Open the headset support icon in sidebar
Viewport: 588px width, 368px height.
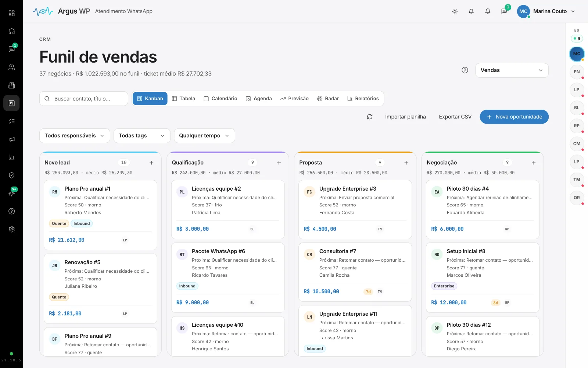(x=11, y=31)
